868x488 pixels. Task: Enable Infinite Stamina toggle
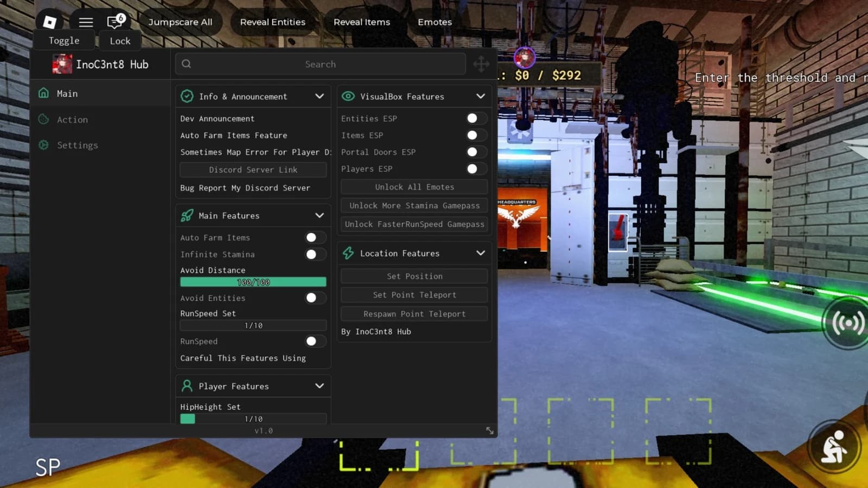[x=315, y=254]
